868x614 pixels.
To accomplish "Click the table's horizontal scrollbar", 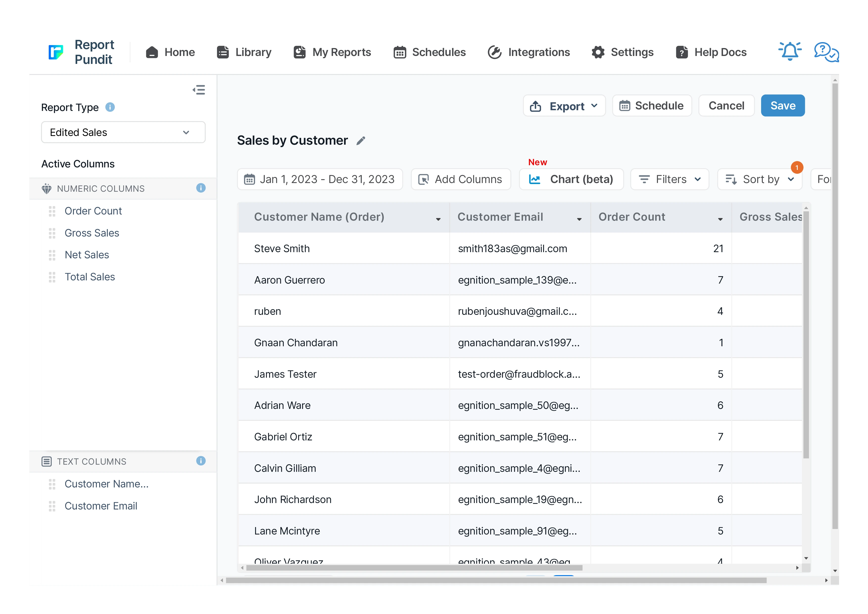I will [x=414, y=568].
